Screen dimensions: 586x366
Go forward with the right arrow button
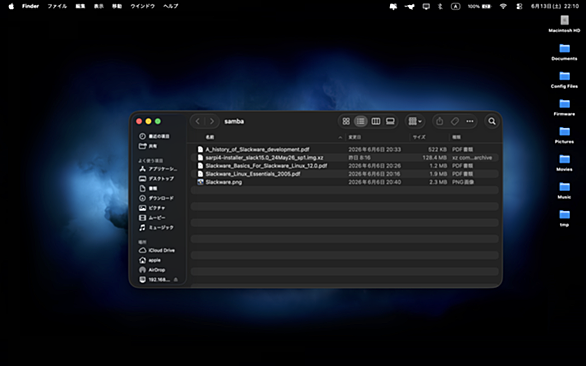point(212,121)
